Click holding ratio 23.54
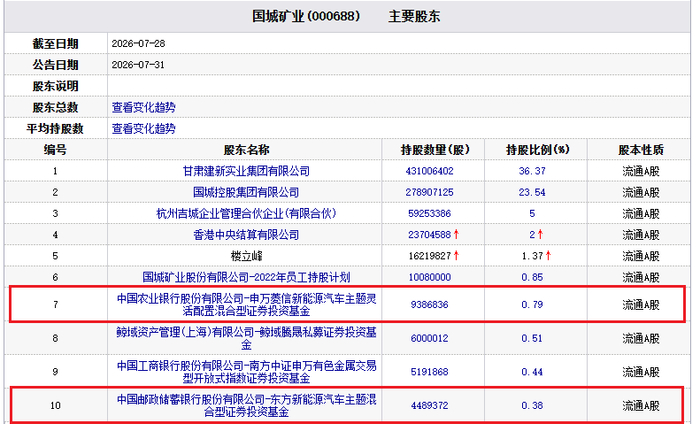This screenshot has height=424, width=700. [532, 192]
